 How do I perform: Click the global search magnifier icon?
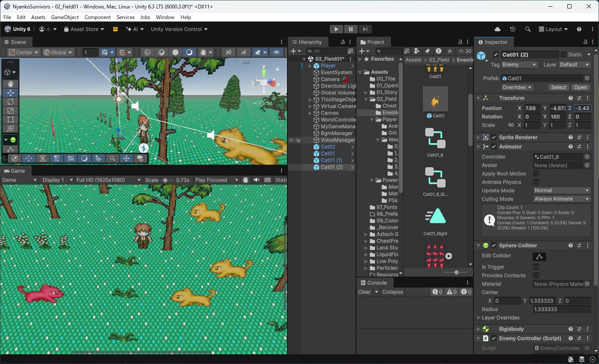coord(528,29)
